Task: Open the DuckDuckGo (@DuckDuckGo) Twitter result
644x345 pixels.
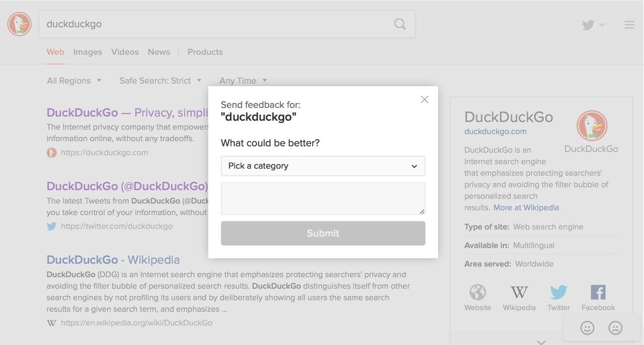Action: coord(127,186)
